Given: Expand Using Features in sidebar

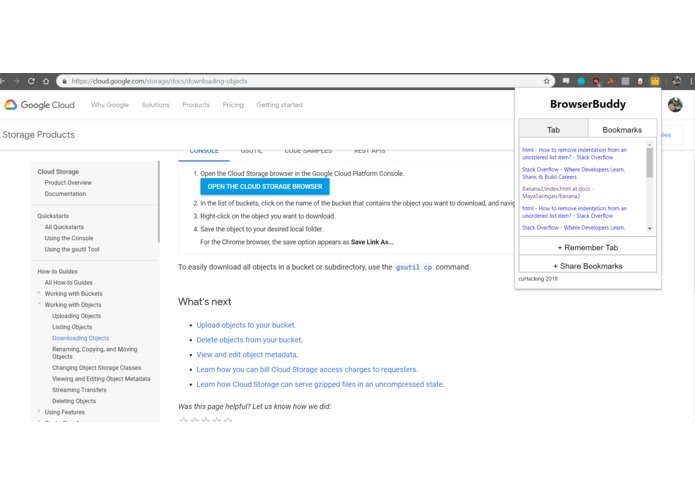Looking at the screenshot, I should 39,412.
